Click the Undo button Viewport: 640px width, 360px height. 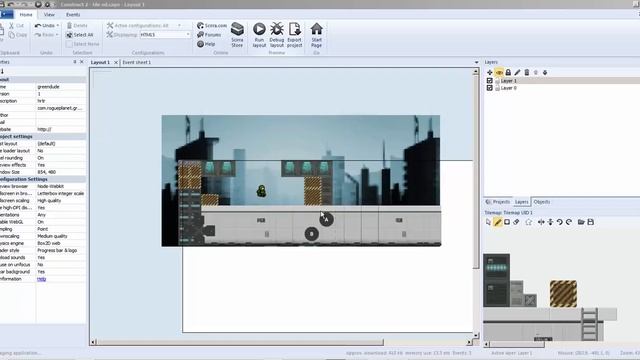click(44, 25)
